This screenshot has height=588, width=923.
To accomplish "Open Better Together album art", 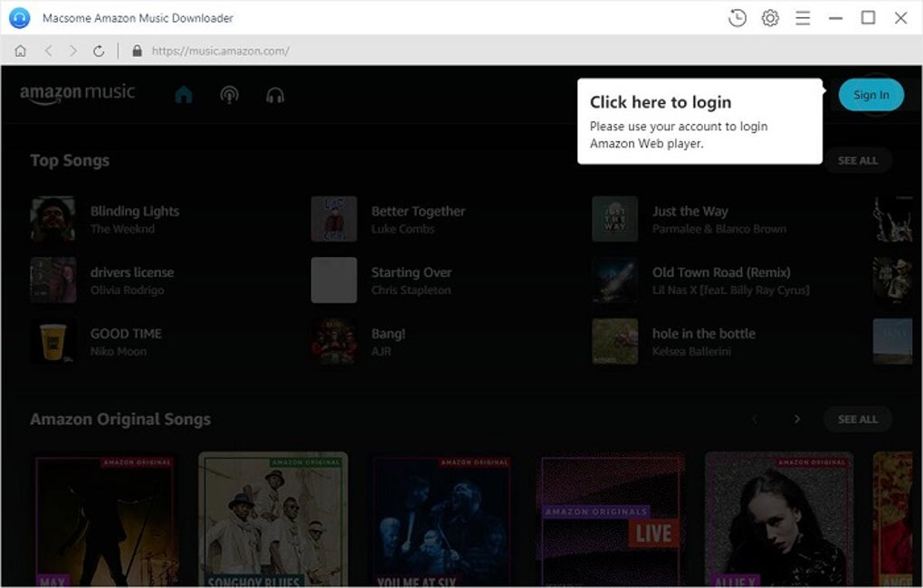I will click(x=334, y=219).
